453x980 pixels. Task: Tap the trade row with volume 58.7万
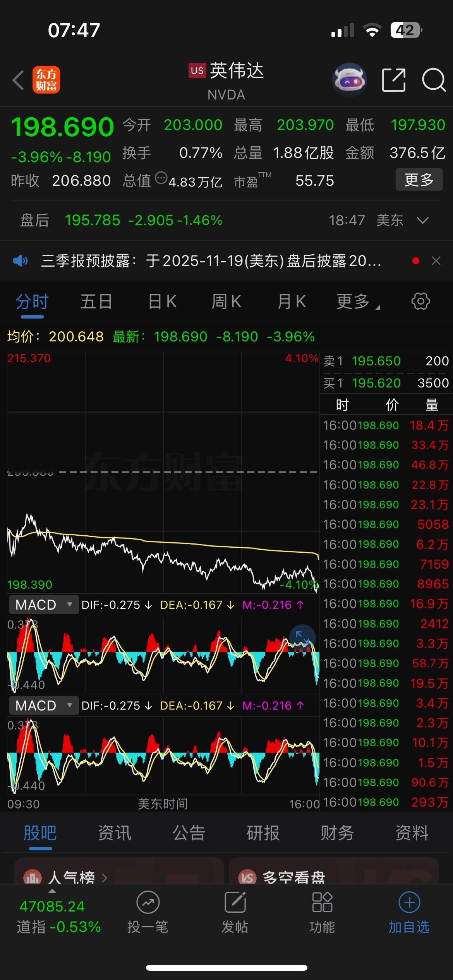pos(386,663)
